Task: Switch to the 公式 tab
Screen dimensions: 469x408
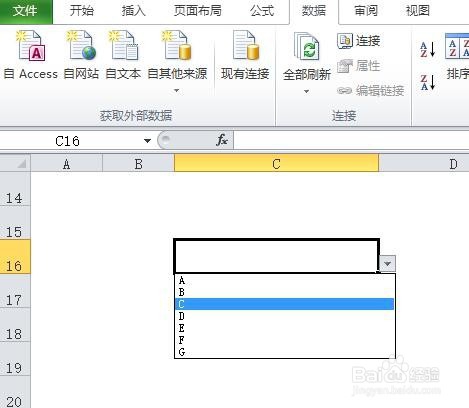Action: click(262, 11)
